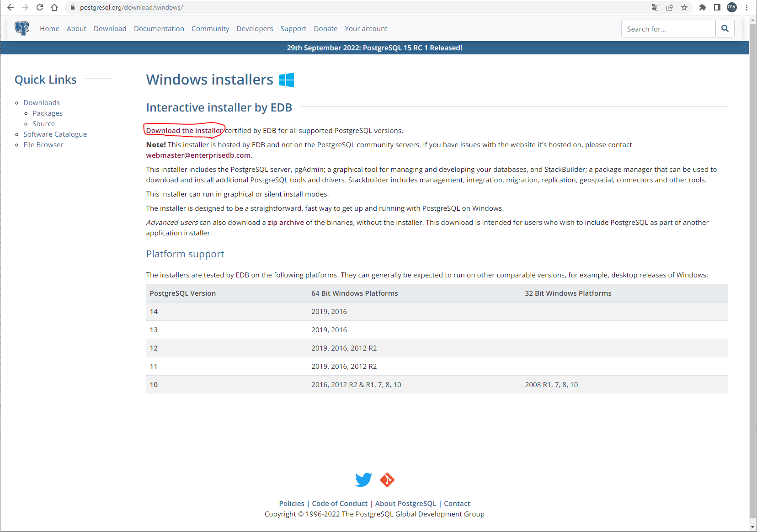Open the Contact footer link
Viewport: 757px width, 532px height.
457,504
